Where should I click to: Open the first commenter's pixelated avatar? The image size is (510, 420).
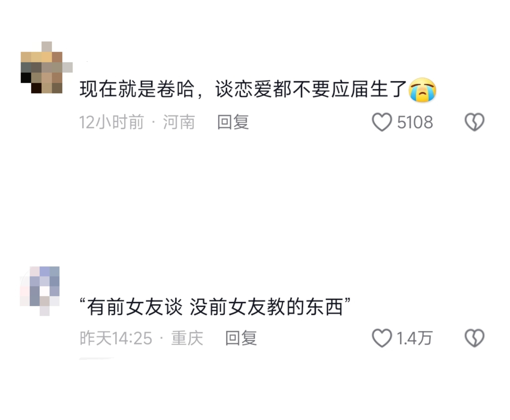pyautogui.click(x=46, y=68)
